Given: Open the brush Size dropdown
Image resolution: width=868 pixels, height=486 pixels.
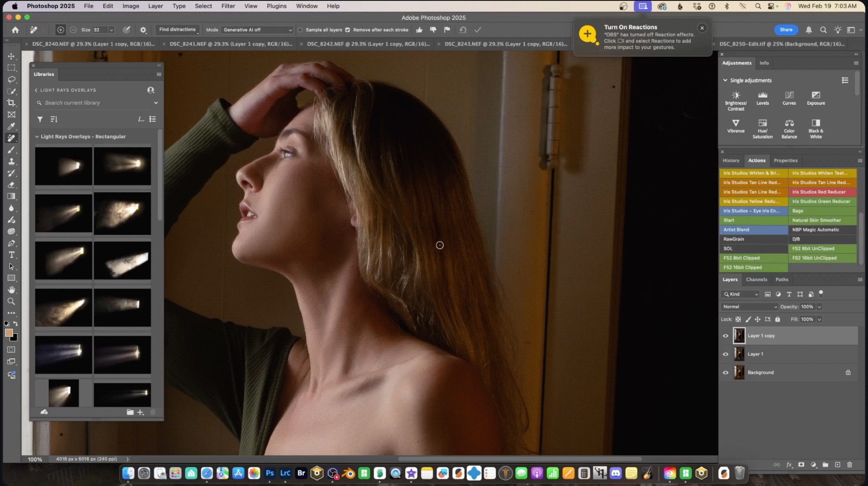Looking at the screenshot, I should [x=111, y=30].
